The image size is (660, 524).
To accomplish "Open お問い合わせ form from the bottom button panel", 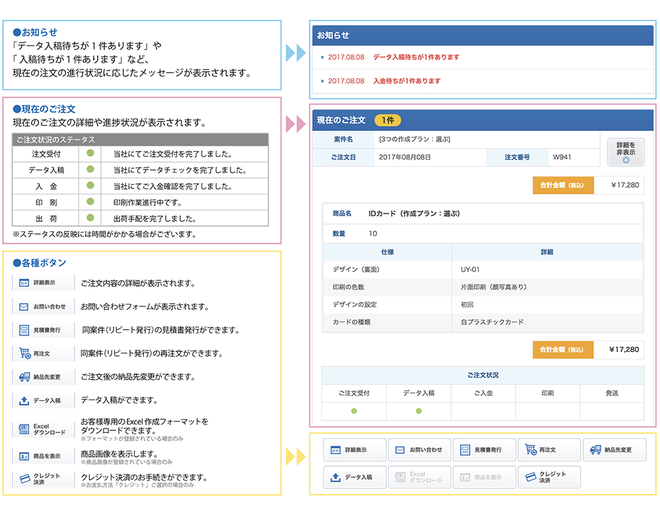I will [x=420, y=450].
